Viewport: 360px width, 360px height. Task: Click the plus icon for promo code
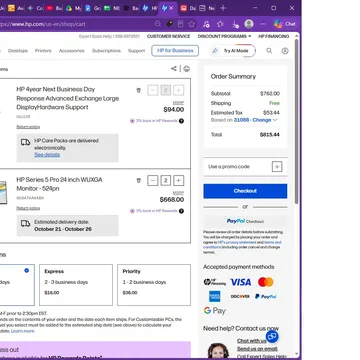click(x=277, y=167)
